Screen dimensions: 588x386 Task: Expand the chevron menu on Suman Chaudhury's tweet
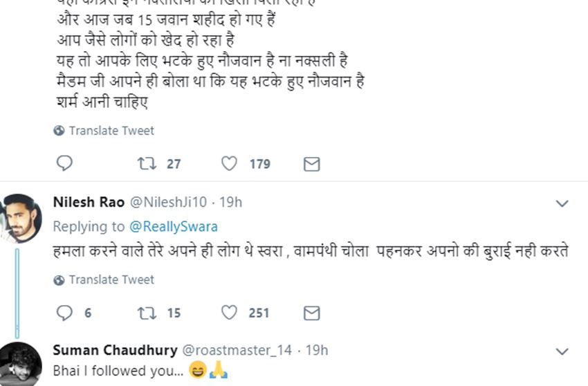pyautogui.click(x=562, y=351)
